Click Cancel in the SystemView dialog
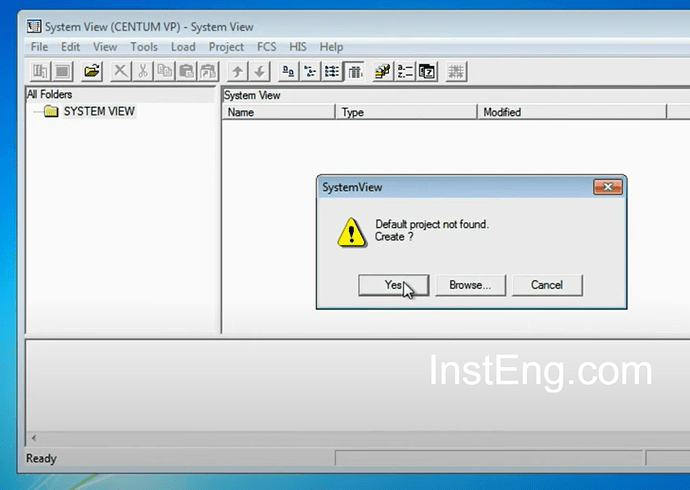The width and height of the screenshot is (690, 490). click(547, 285)
